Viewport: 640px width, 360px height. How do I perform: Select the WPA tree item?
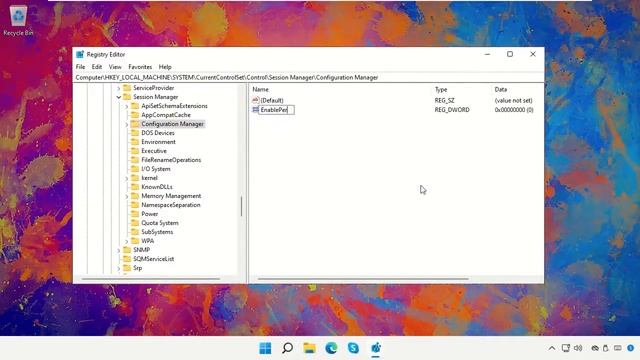coord(147,241)
